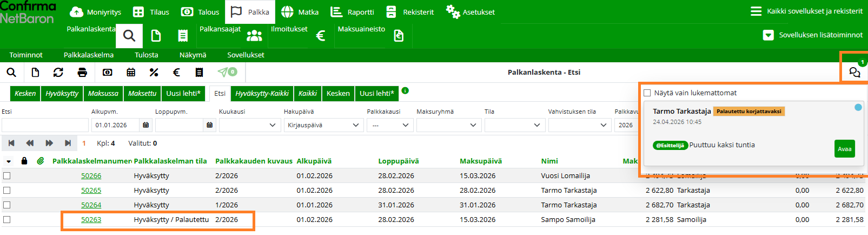The image size is (868, 235).
Task: Open the Maksuryhmä dropdown
Action: [x=449, y=125]
